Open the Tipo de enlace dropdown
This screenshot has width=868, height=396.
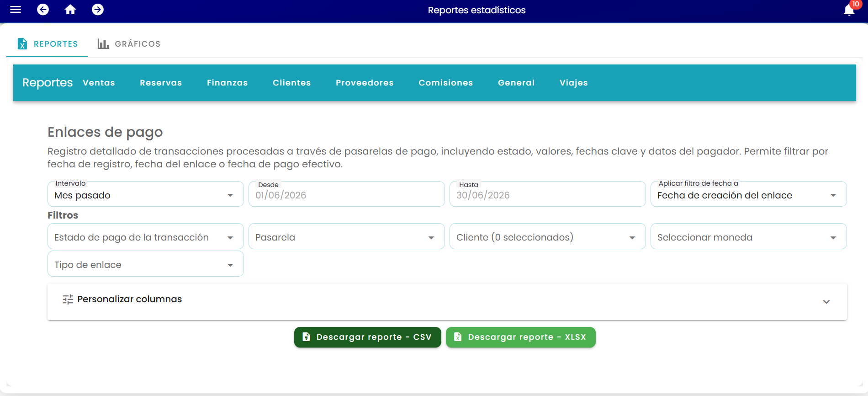tap(146, 264)
